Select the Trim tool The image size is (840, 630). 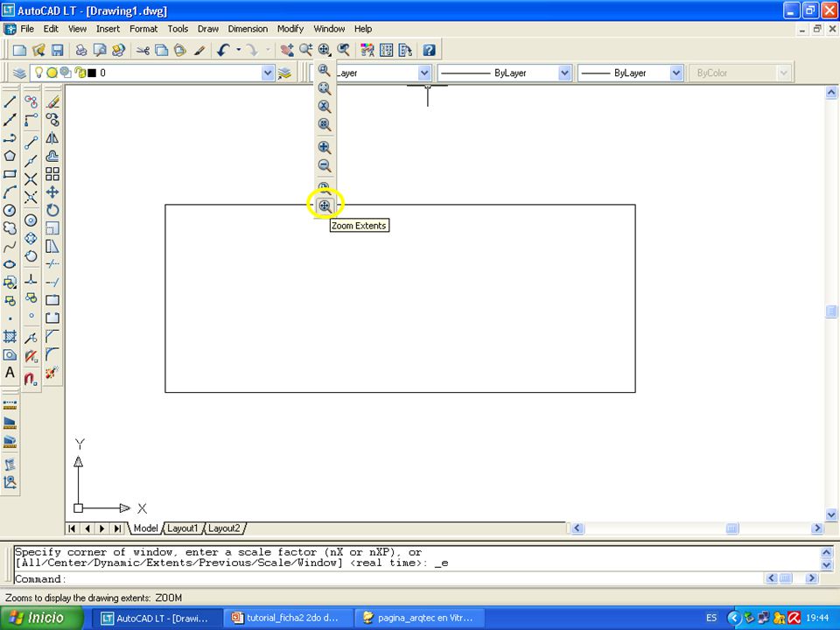52,264
